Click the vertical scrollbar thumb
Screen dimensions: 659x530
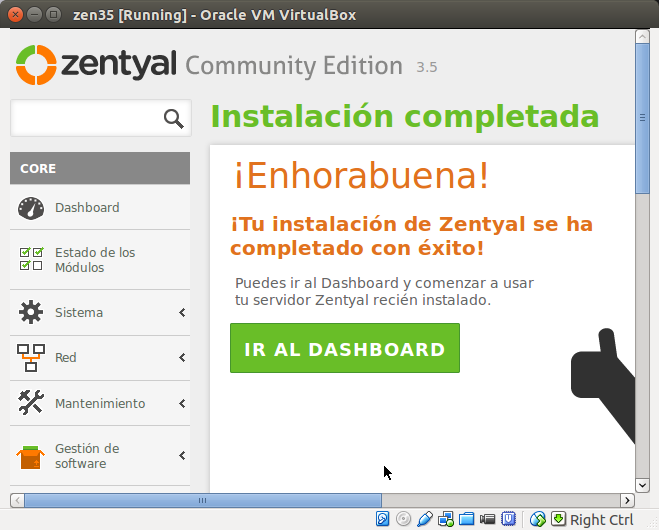642,118
